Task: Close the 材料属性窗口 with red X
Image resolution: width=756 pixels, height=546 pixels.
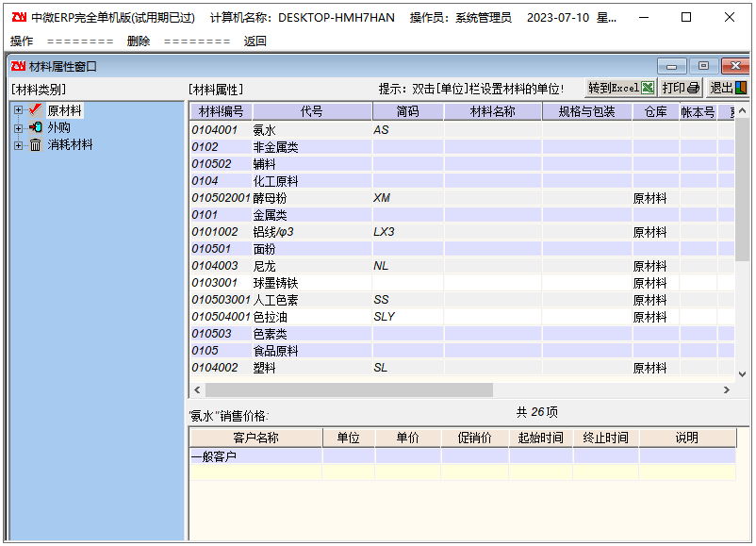Action: pos(735,66)
